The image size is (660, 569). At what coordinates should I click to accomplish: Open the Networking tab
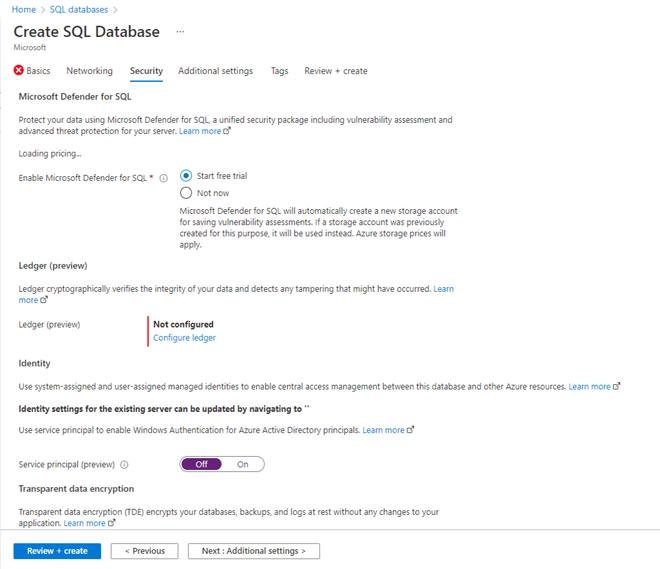click(x=89, y=71)
